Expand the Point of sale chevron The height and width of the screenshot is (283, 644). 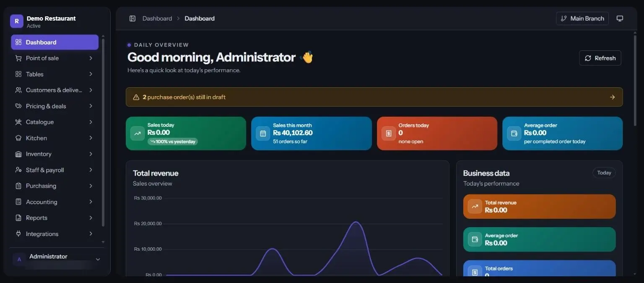coord(91,58)
